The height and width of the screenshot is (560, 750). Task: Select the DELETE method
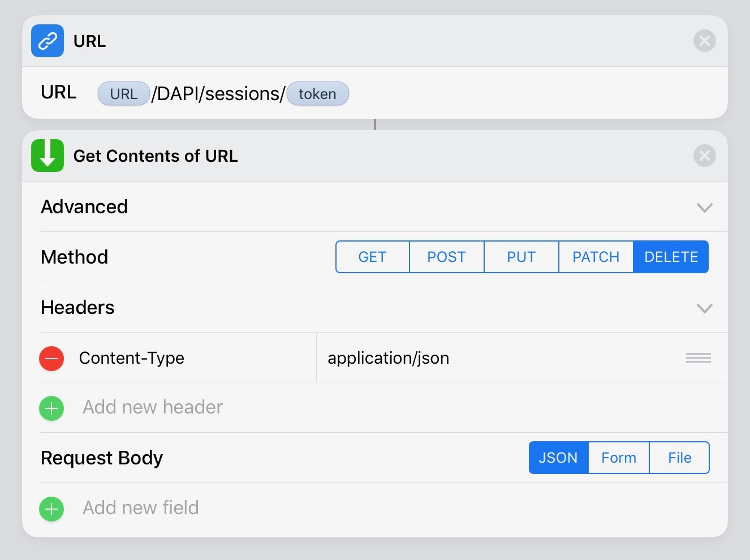671,257
